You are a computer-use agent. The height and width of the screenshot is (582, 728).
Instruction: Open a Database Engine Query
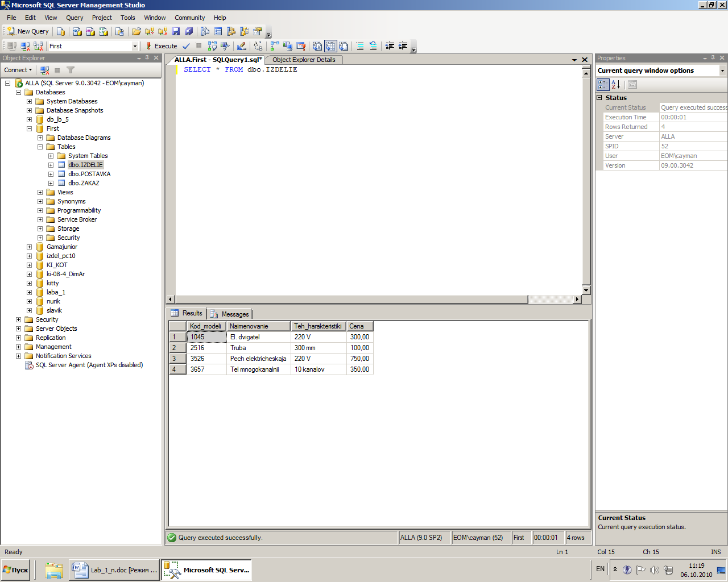click(61, 31)
